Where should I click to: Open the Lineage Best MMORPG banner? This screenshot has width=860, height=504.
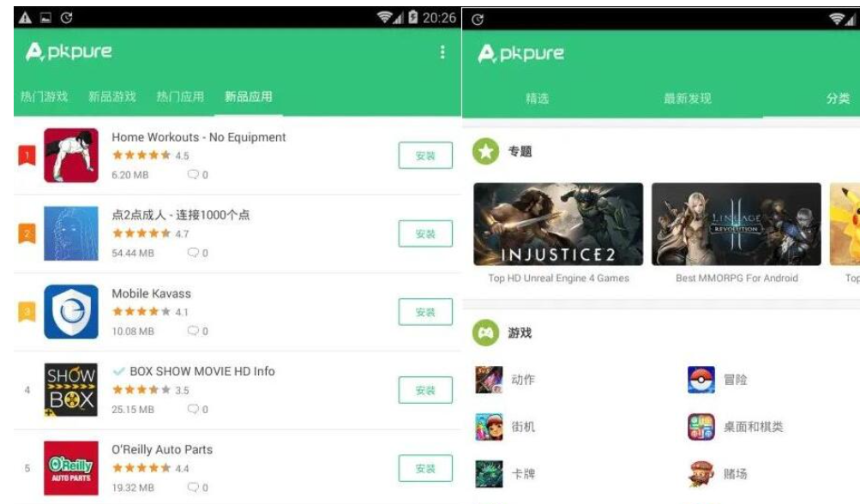tap(736, 224)
